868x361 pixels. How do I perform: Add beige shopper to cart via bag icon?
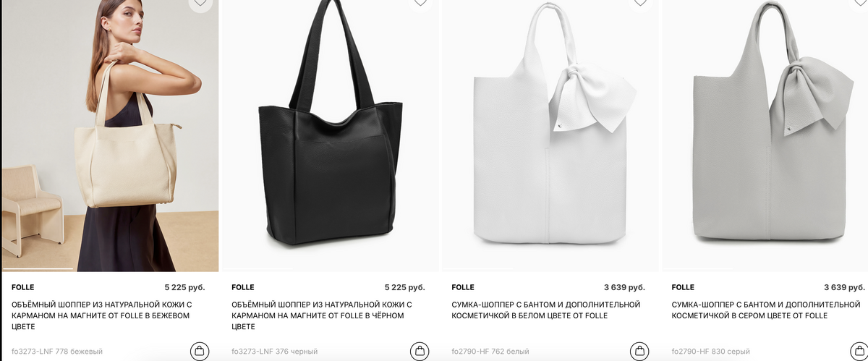(x=200, y=352)
